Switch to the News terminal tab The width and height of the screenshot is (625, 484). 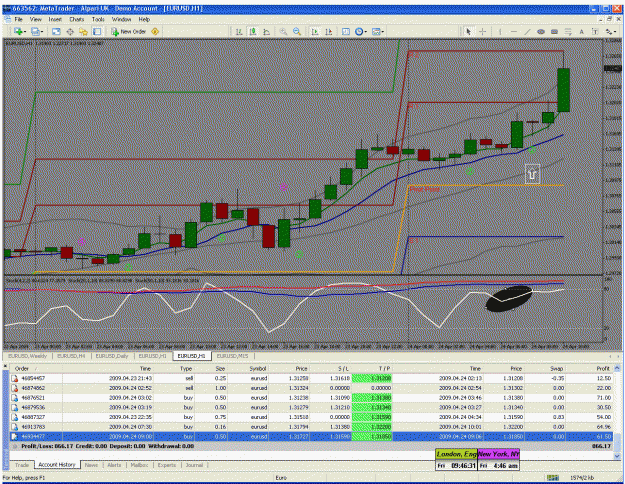tap(91, 465)
